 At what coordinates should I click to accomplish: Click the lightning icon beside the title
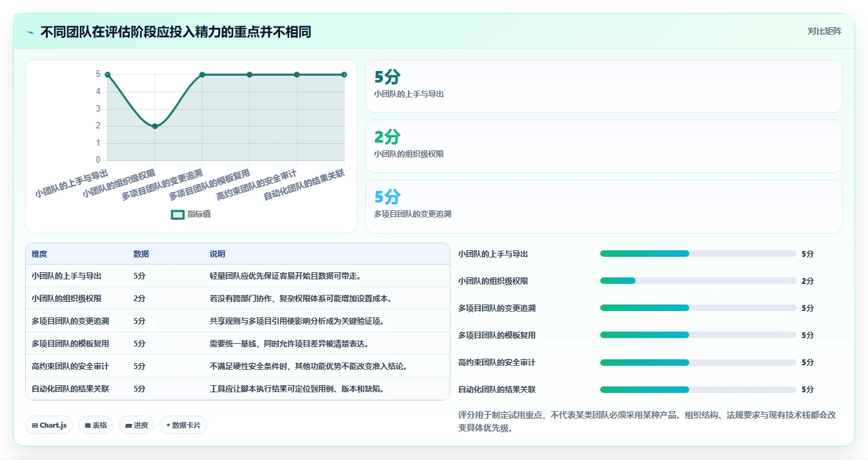(31, 32)
